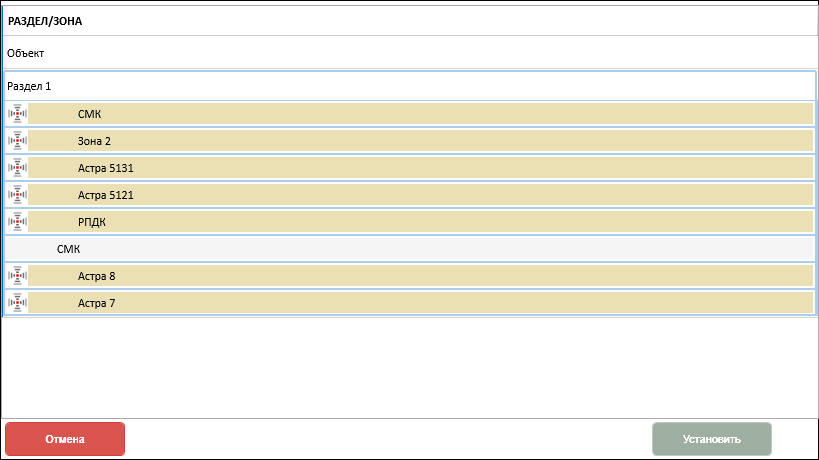Click the detector icon beside Астра 5121
The width and height of the screenshot is (819, 460).
(x=17, y=195)
